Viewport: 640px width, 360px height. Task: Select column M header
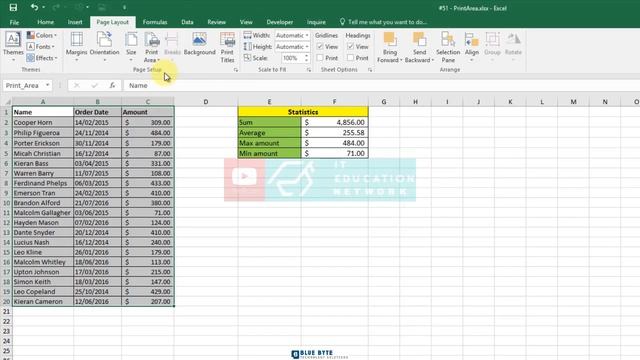point(573,102)
